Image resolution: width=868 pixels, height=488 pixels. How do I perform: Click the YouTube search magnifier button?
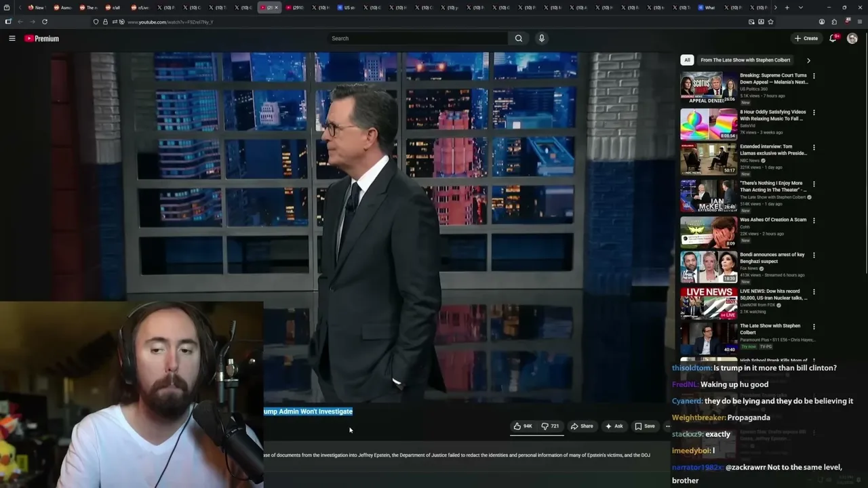519,39
